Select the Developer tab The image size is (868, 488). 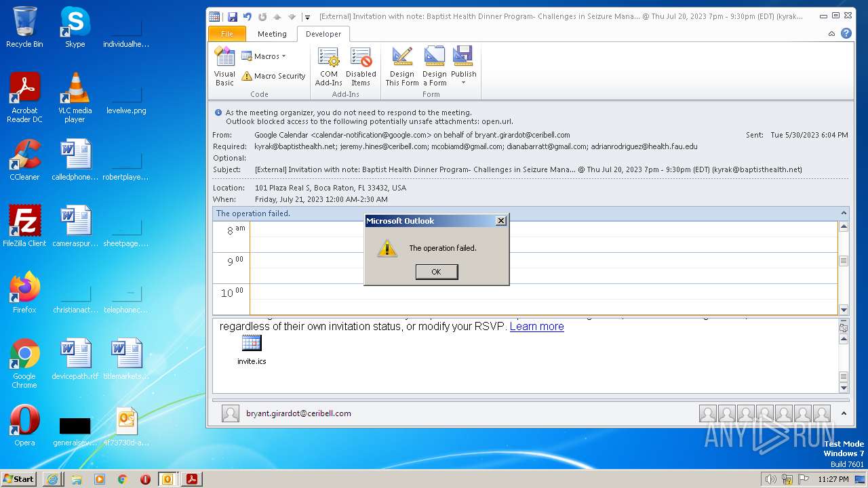pos(323,34)
